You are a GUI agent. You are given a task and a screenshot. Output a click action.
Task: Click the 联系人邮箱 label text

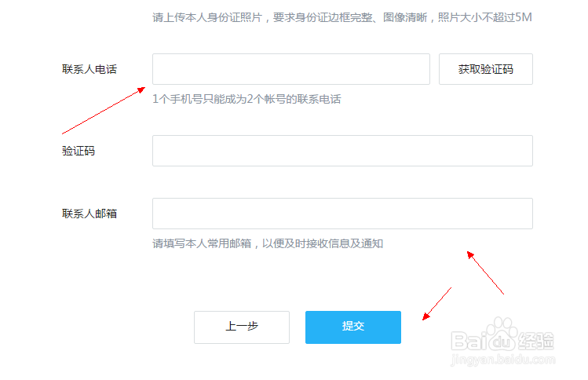pos(89,214)
